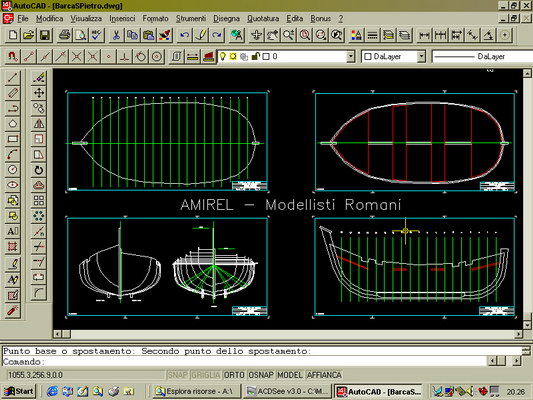Toggle layer 0 lock padlock icon
Image resolution: width=533 pixels, height=400 pixels.
point(255,56)
